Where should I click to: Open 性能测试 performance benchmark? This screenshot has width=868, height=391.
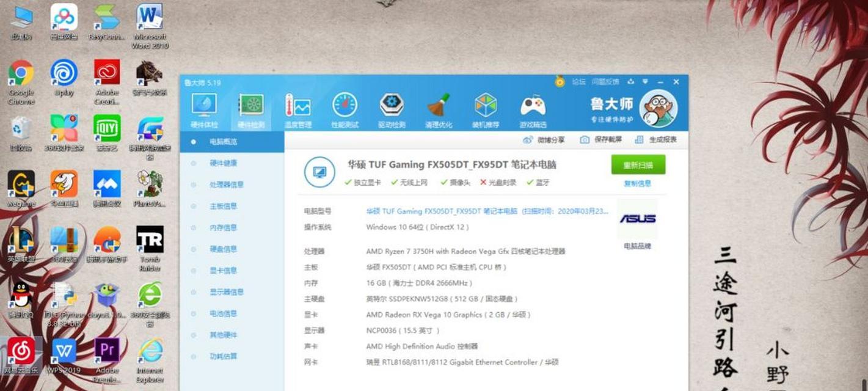click(345, 111)
